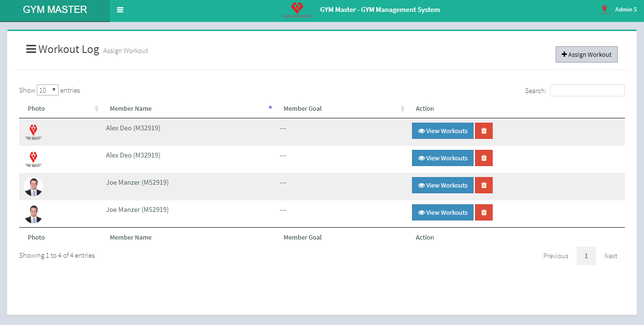644x325 pixels.
Task: View Workouts for the first Alex Deo row
Action: (443, 131)
